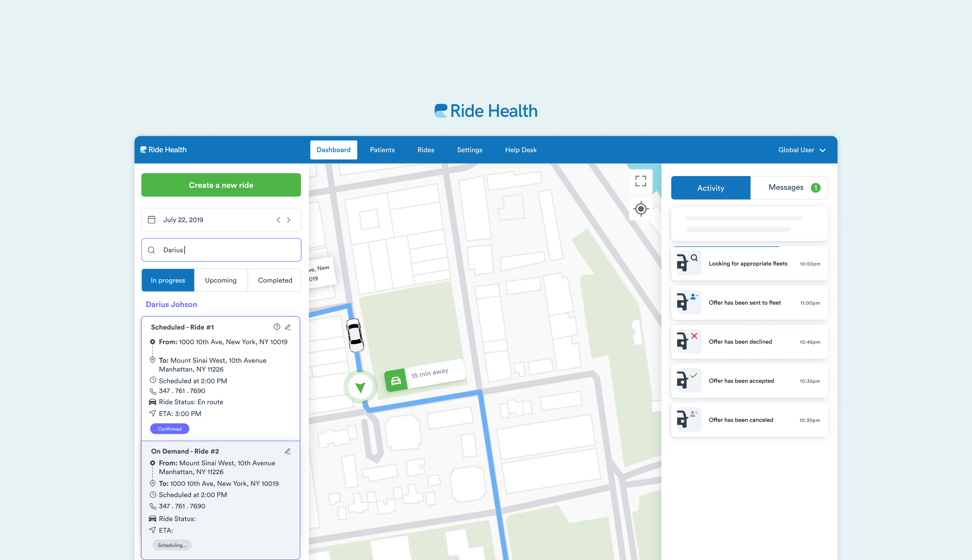
Task: Click the green car 15 min away badge
Action: 396,381
